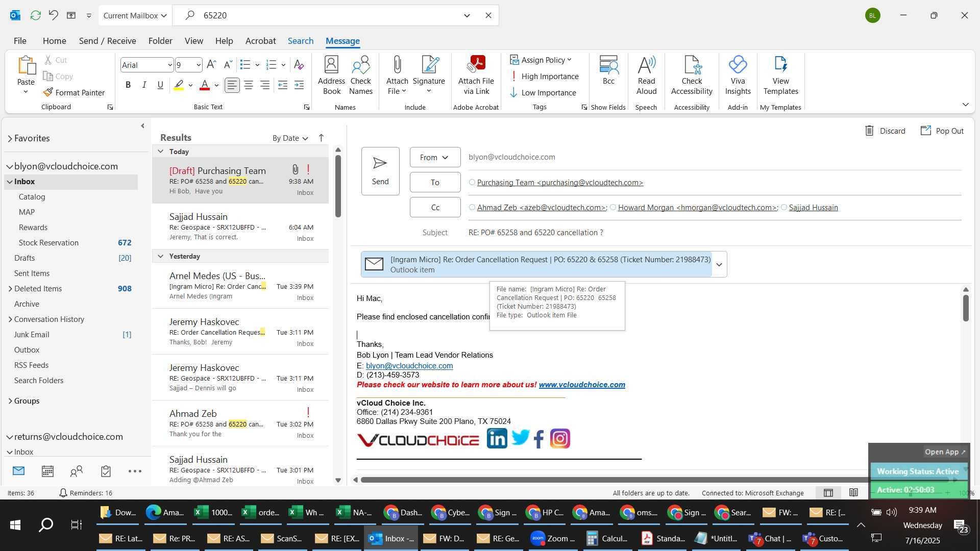Open People view in navigation bar
The width and height of the screenshot is (980, 551).
tap(77, 471)
